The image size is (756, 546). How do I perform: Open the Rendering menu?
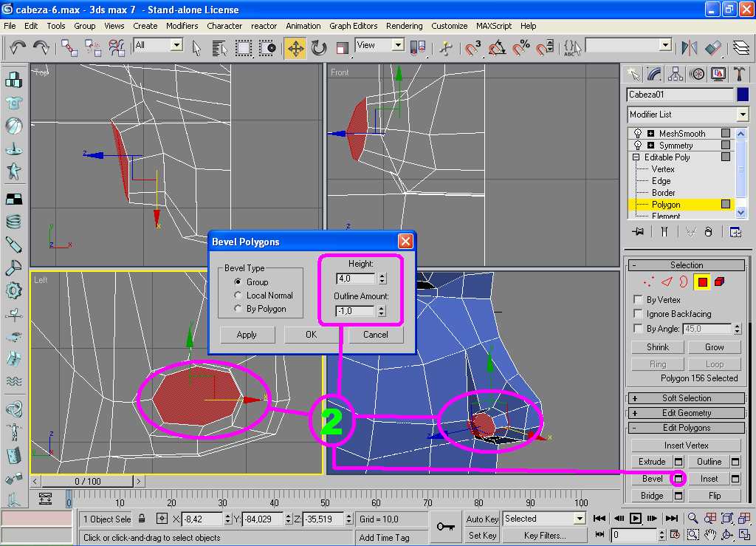tap(404, 25)
